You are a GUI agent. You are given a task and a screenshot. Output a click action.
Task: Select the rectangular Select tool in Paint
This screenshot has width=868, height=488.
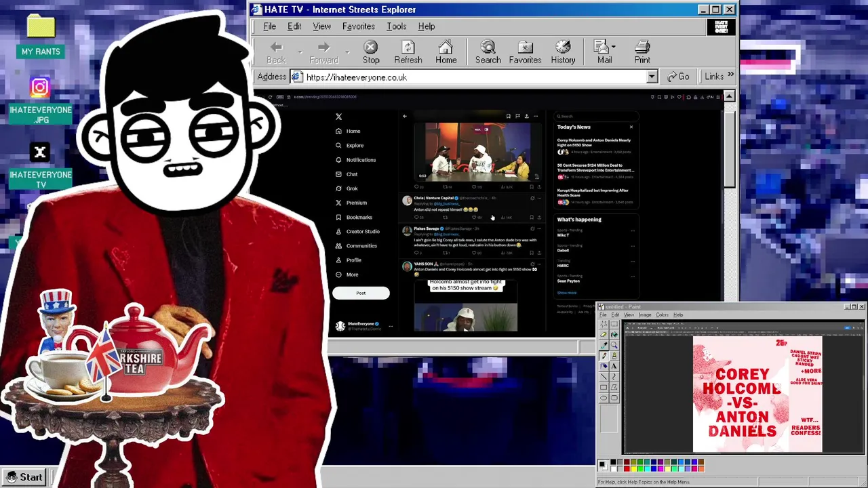(x=614, y=325)
